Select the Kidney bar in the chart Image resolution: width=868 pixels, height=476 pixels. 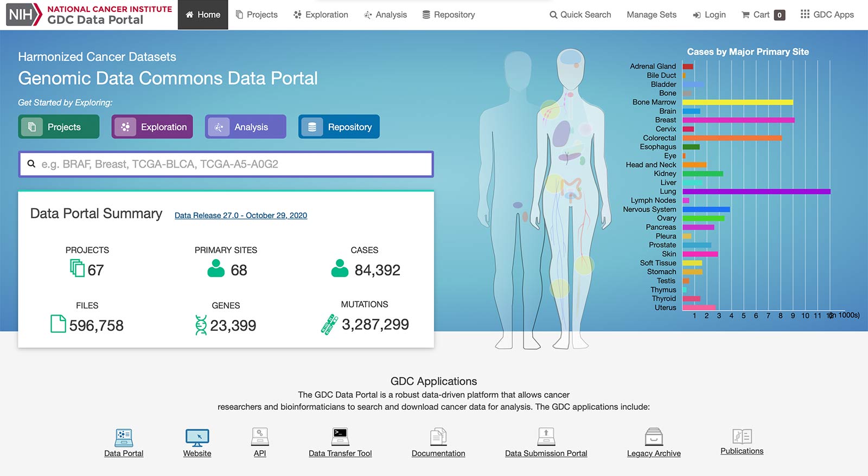(x=703, y=173)
